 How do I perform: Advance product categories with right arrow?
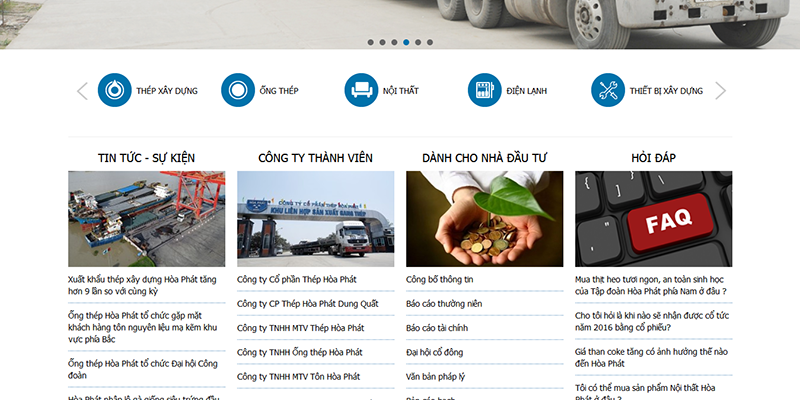coord(720,91)
